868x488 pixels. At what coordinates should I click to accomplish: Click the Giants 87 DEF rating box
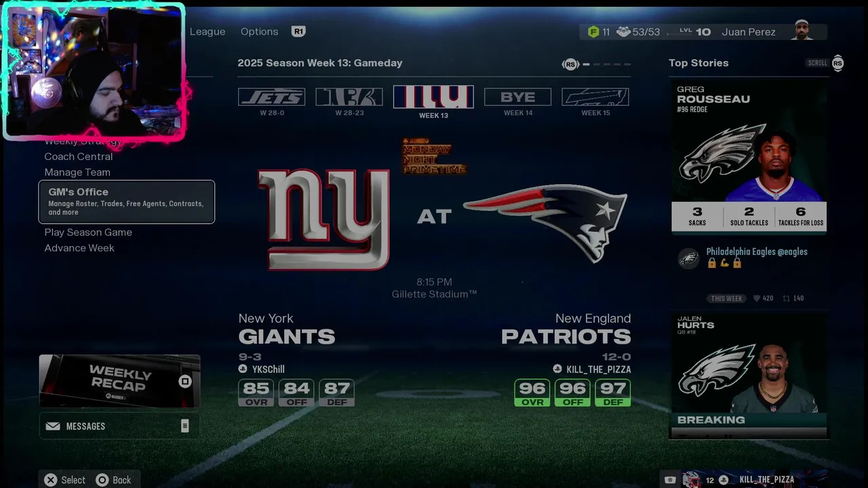tap(337, 392)
